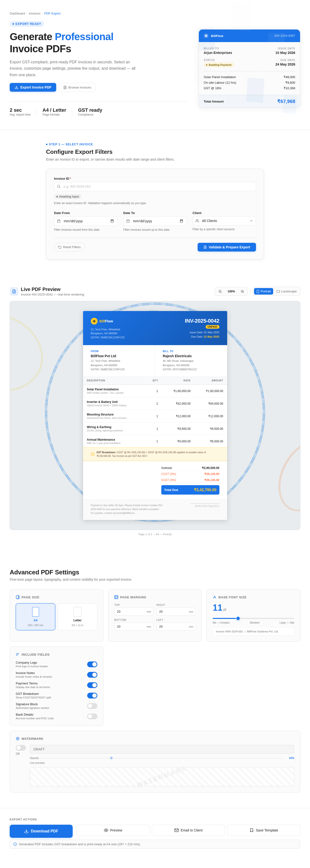Click the Top margin input
Screen dimensions: 310x868
click(134, 612)
